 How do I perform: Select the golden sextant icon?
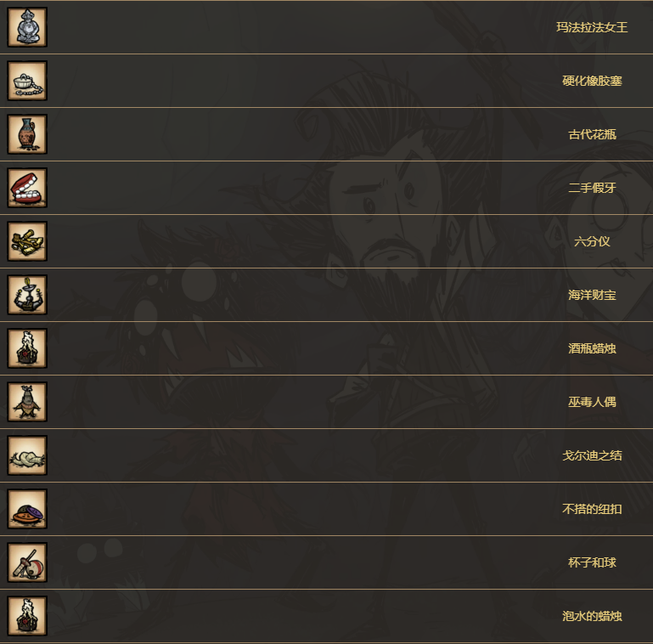click(27, 241)
